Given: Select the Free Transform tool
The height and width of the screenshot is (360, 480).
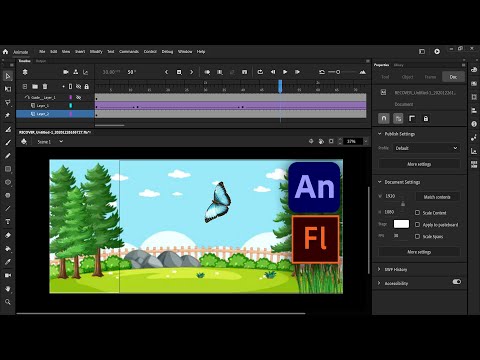Looking at the screenshot, I should click(8, 89).
